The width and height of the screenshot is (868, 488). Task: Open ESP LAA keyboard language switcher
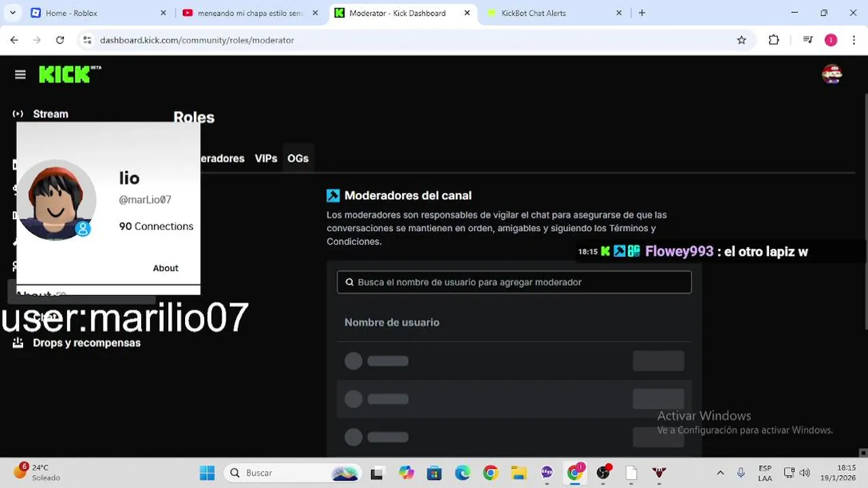765,473
